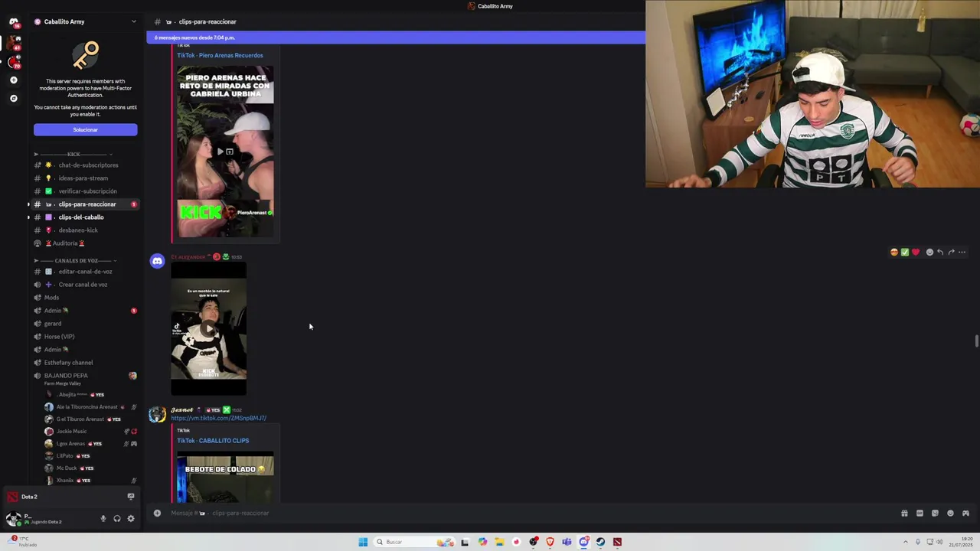Open the vm.tiktok.com link from Jexnet
The height and width of the screenshot is (551, 980).
(218, 419)
